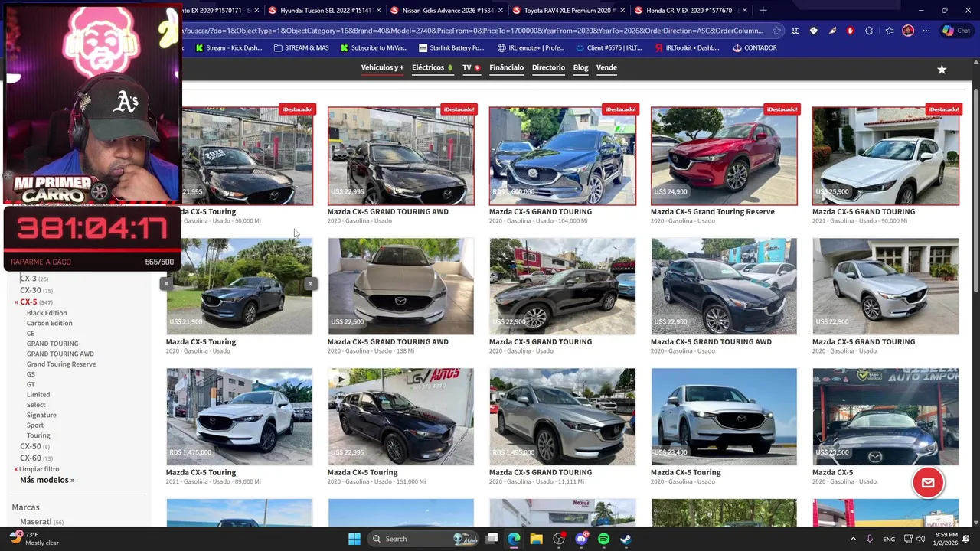Screen dimensions: 980x551
Task: Close the Hyundai Tucson SEL 2022 tab
Action: [x=378, y=11]
